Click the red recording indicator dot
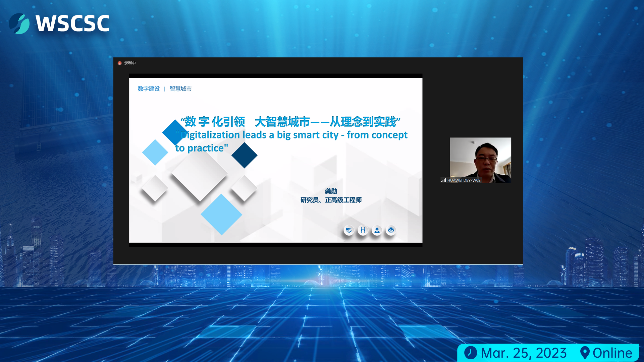 [119, 63]
